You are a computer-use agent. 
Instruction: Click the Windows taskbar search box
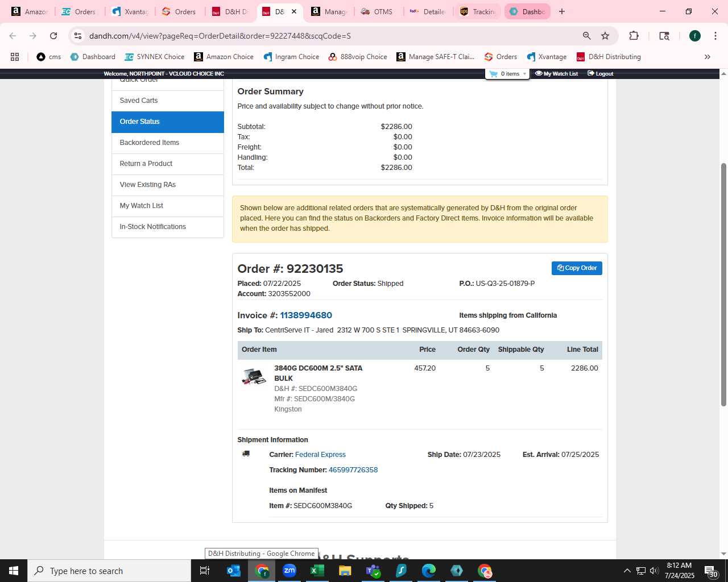click(109, 571)
